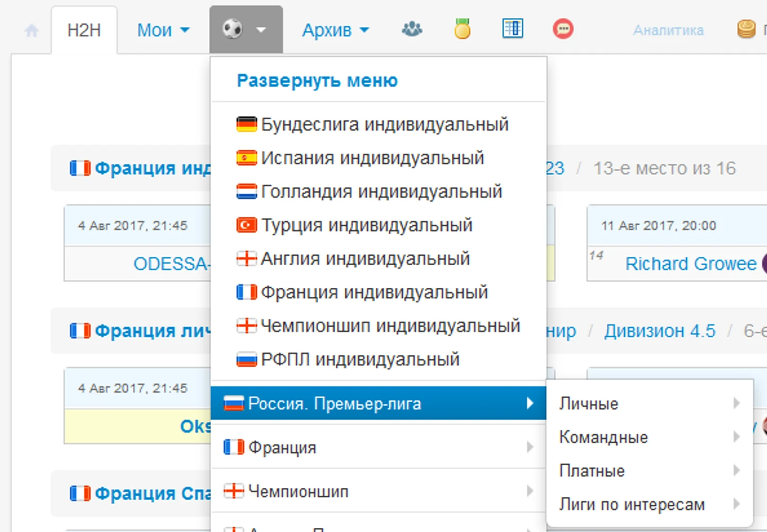Select Испания индивидуальный
The image size is (767, 532).
click(x=360, y=158)
